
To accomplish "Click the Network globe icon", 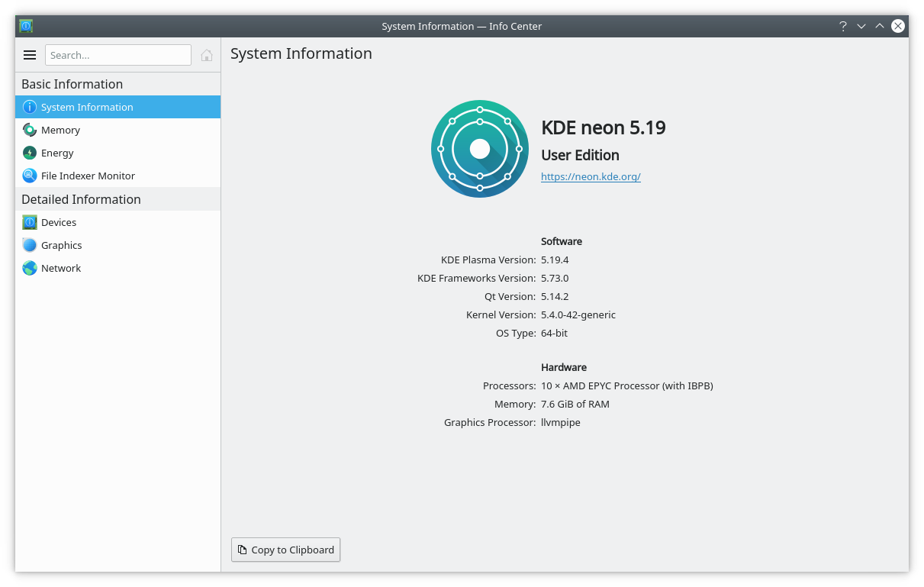I will (x=30, y=268).
